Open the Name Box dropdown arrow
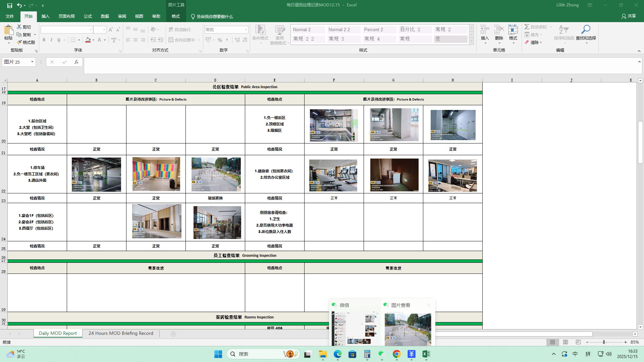 pyautogui.click(x=32, y=62)
